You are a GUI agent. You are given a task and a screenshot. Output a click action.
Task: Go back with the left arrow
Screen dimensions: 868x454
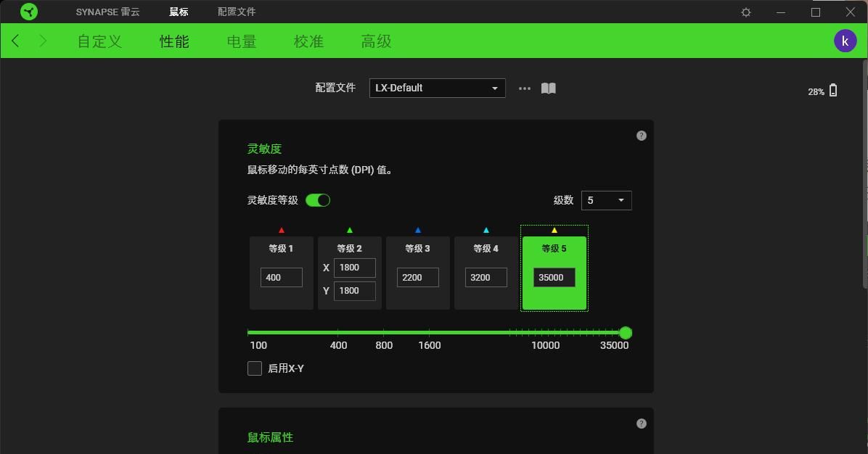coord(15,41)
